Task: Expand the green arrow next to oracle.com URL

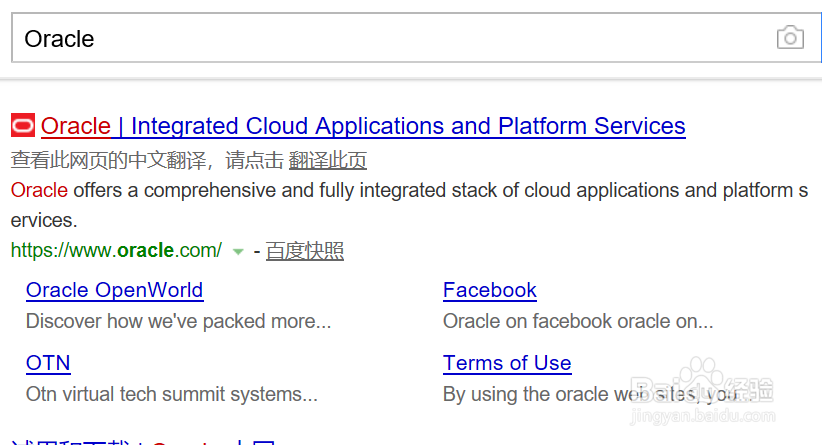Action: coord(238,252)
